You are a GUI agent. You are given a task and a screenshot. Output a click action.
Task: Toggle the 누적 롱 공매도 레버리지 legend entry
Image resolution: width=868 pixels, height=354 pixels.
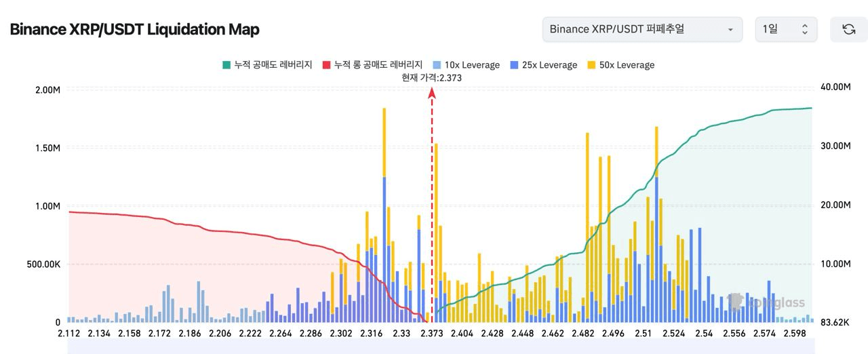pos(372,65)
